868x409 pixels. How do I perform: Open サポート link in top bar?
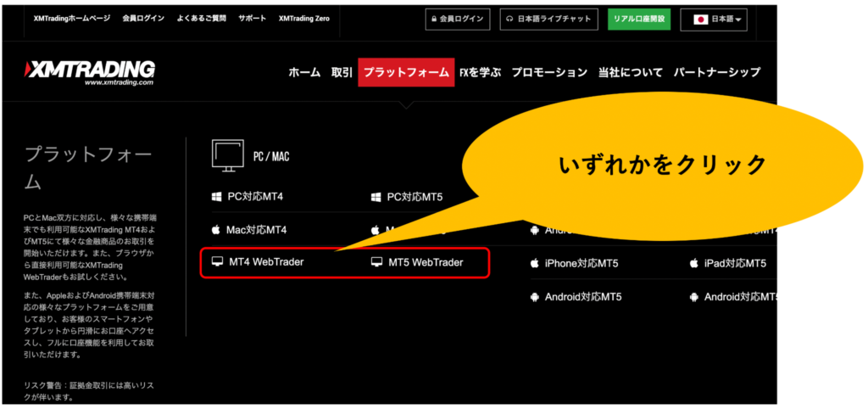[253, 19]
